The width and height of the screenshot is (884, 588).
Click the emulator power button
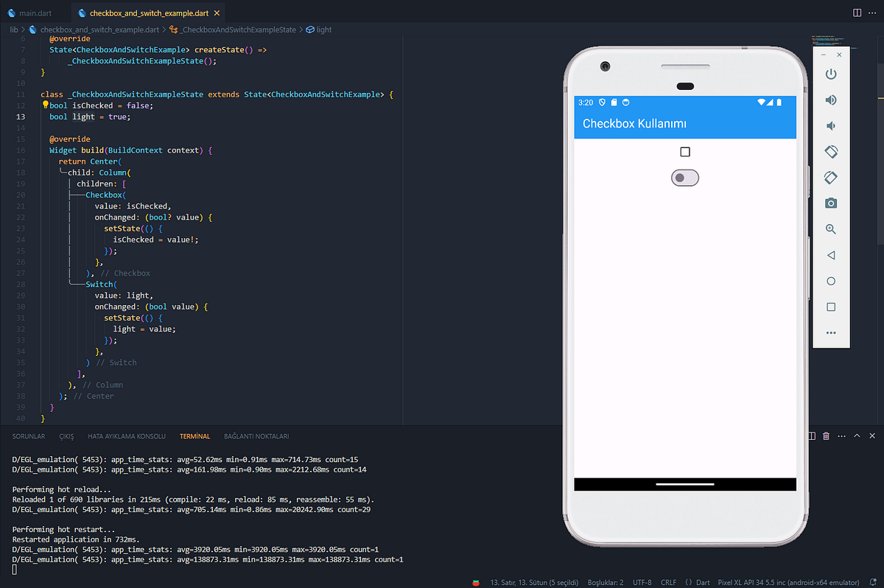tap(831, 74)
